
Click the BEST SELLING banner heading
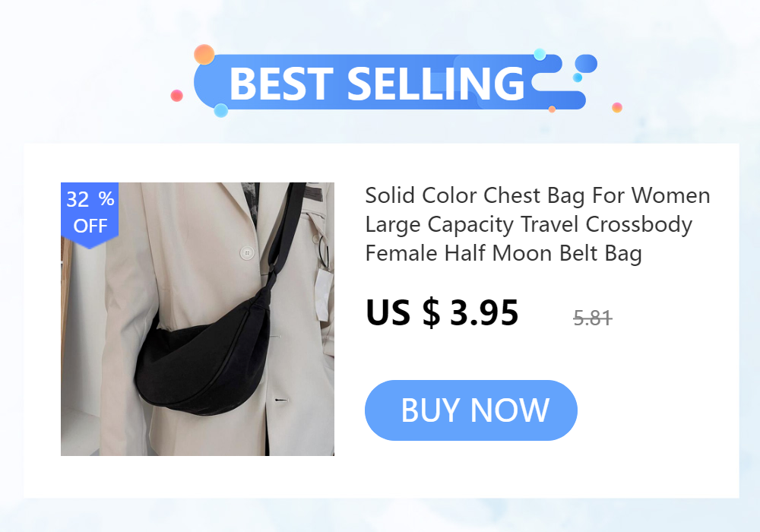(378, 84)
